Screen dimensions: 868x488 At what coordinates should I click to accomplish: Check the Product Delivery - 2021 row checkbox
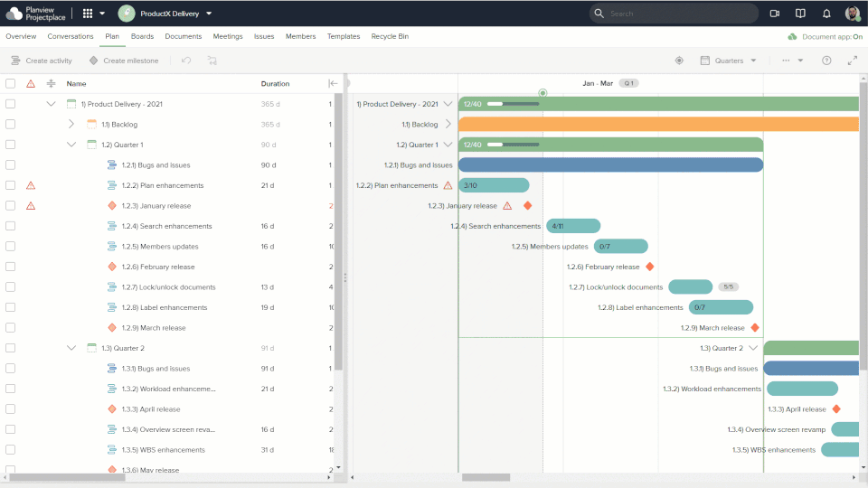coord(11,104)
